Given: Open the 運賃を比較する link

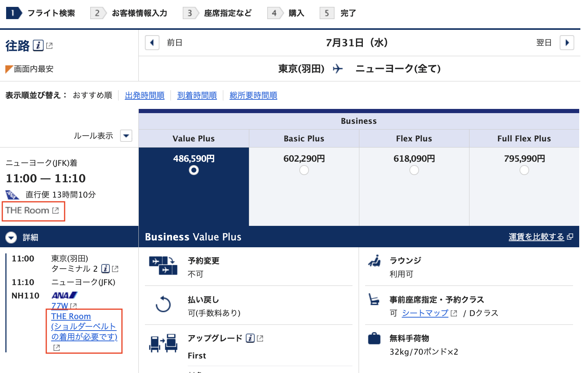Looking at the screenshot, I should pyautogui.click(x=536, y=237).
